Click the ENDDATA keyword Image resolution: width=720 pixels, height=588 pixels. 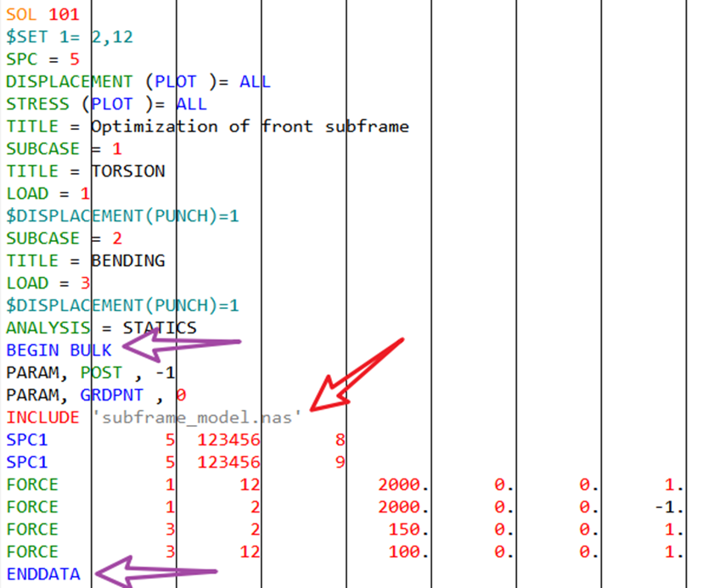43,574
